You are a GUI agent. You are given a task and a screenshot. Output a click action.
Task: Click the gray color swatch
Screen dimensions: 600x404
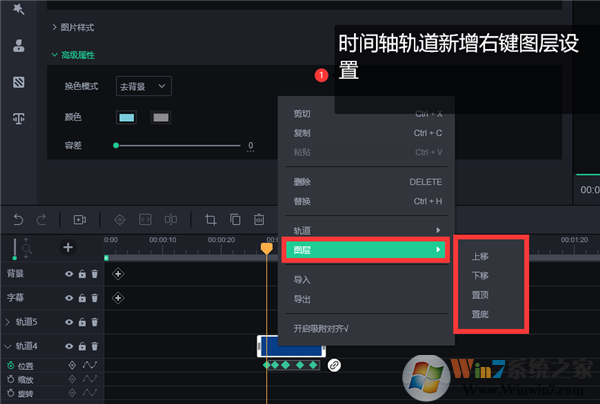[x=161, y=117]
